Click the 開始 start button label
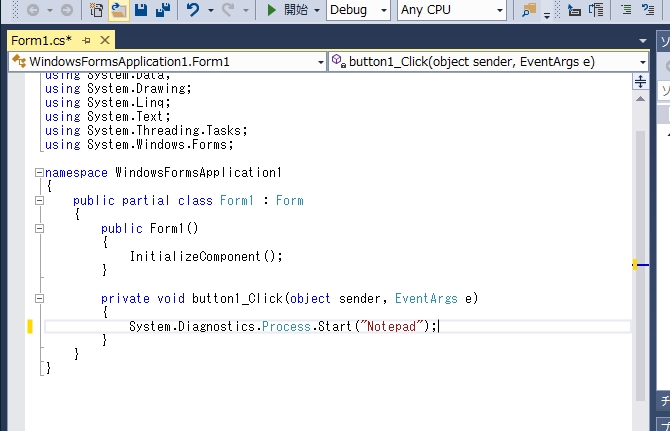Screen dimensions: 670x431 pos(296,10)
